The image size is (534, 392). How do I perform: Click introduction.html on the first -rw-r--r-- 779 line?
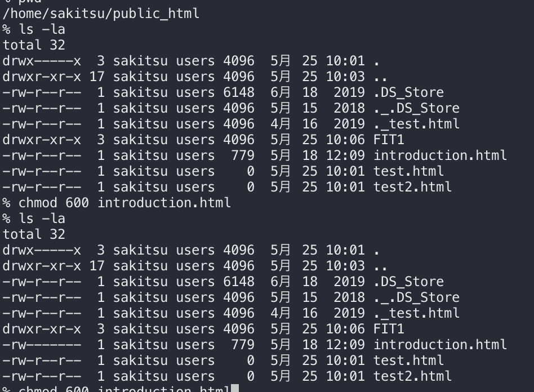click(x=440, y=155)
